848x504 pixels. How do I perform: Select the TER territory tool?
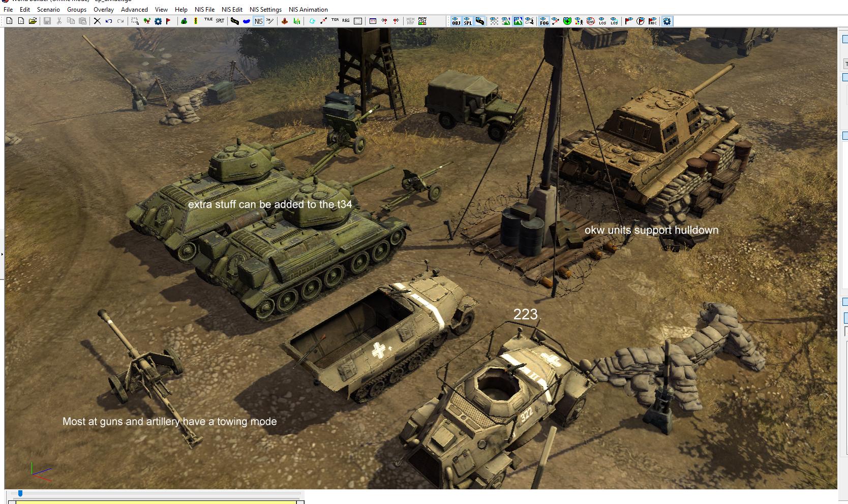335,21
